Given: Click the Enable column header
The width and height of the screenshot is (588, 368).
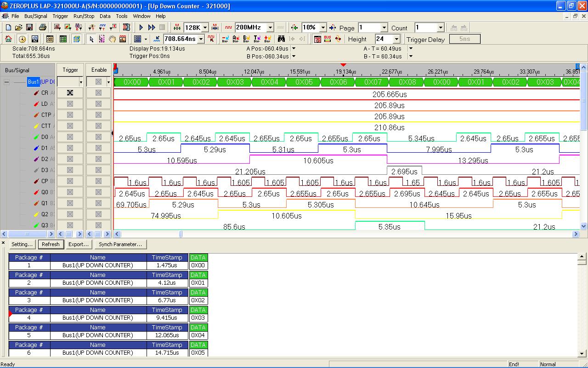Looking at the screenshot, I should pos(99,70).
